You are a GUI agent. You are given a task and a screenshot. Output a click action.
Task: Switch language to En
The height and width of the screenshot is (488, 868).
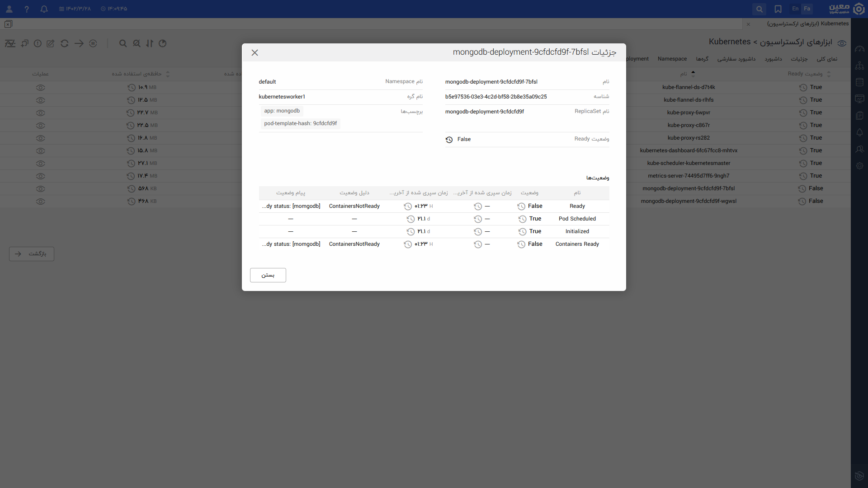point(795,9)
